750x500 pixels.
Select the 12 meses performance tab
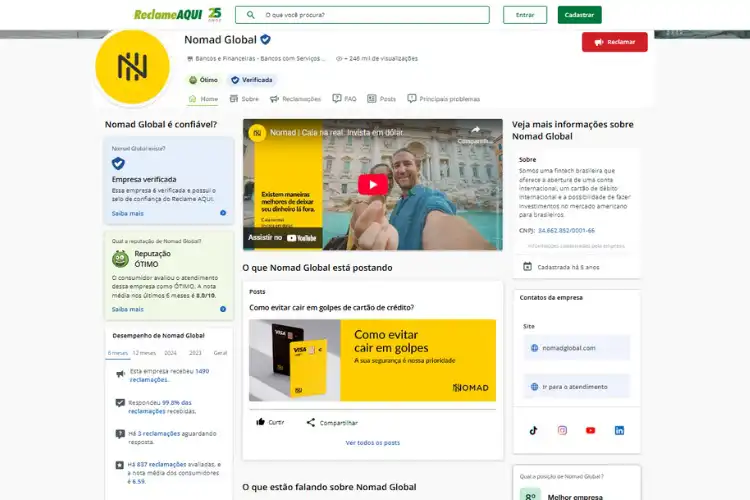pyautogui.click(x=144, y=353)
